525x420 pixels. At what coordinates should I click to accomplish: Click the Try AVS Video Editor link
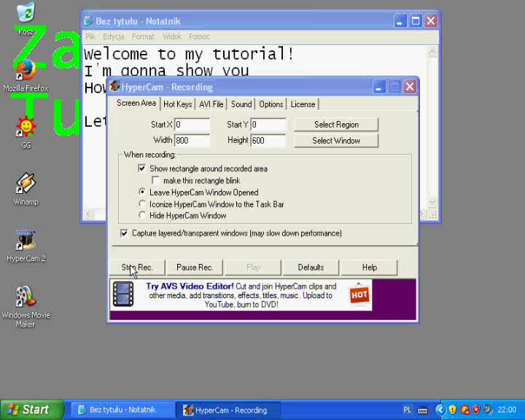pyautogui.click(x=190, y=287)
